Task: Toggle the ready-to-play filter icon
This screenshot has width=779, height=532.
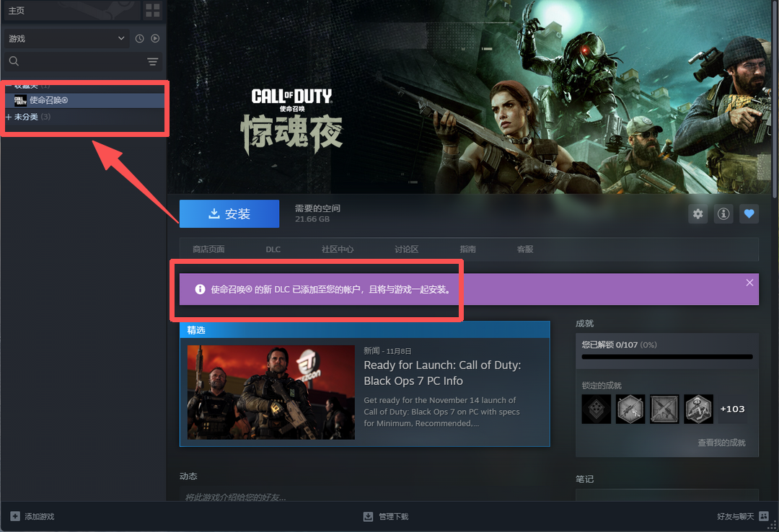Action: coord(155,39)
